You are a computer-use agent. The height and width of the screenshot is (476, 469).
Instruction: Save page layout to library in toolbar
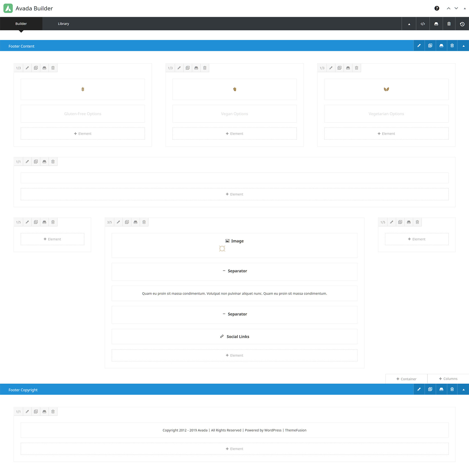point(436,24)
